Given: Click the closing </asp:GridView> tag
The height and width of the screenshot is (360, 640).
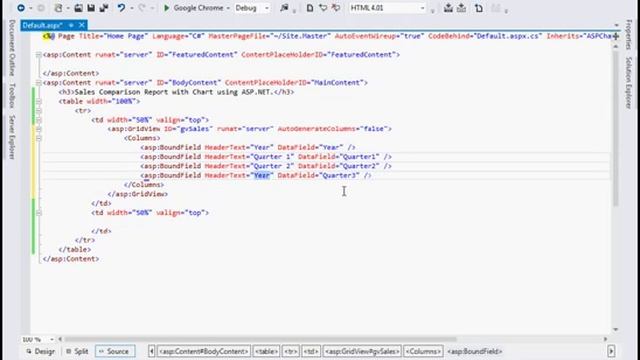Looking at the screenshot, I should point(138,194).
